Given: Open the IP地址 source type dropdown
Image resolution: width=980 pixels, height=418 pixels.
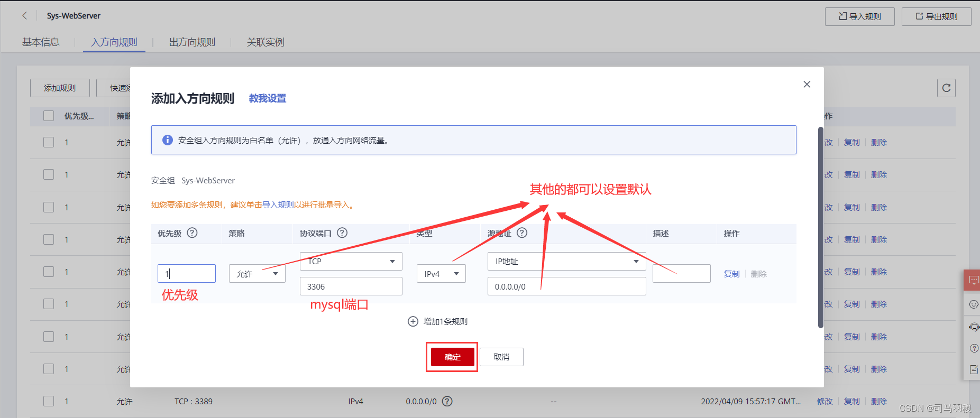Looking at the screenshot, I should pyautogui.click(x=566, y=261).
